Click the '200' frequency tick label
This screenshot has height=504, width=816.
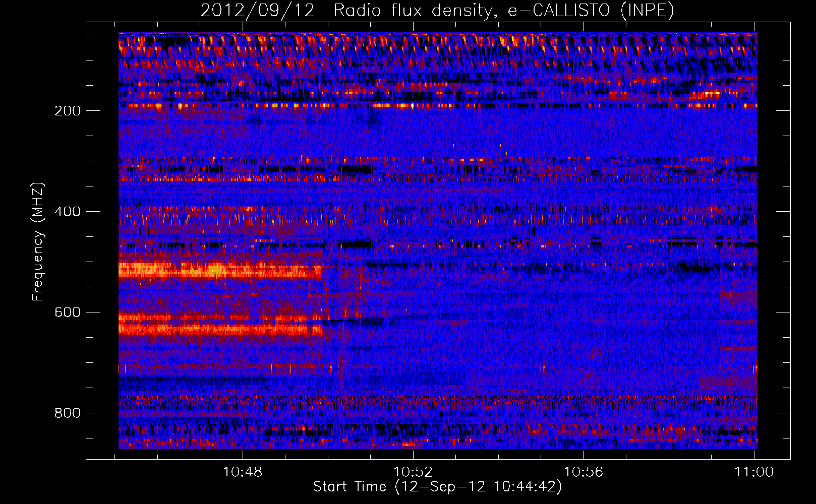coord(68,111)
